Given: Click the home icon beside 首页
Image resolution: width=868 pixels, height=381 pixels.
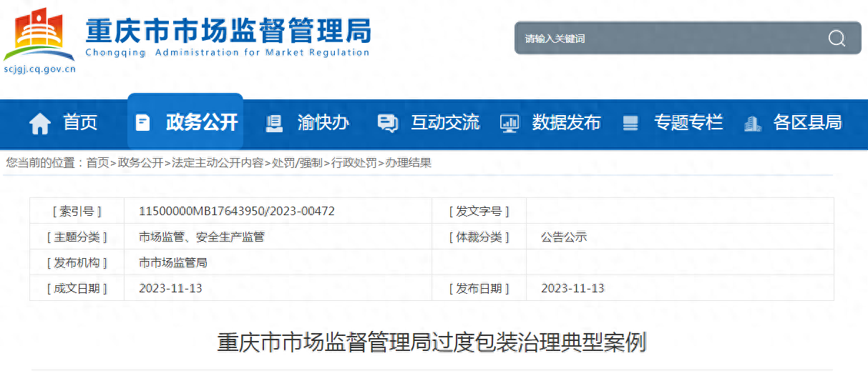Looking at the screenshot, I should click(x=40, y=124).
